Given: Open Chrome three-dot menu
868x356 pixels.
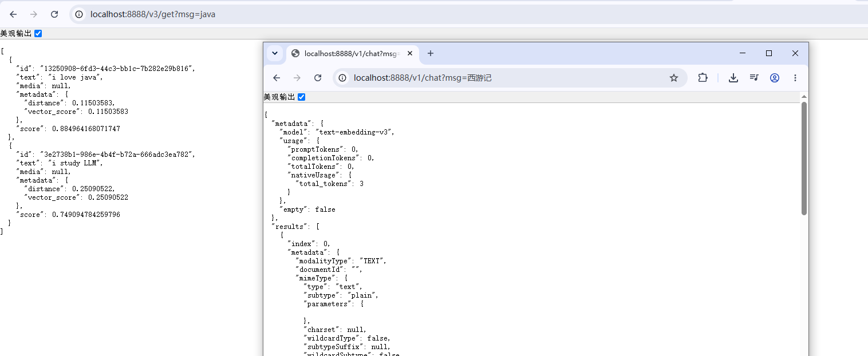Looking at the screenshot, I should tap(795, 78).
